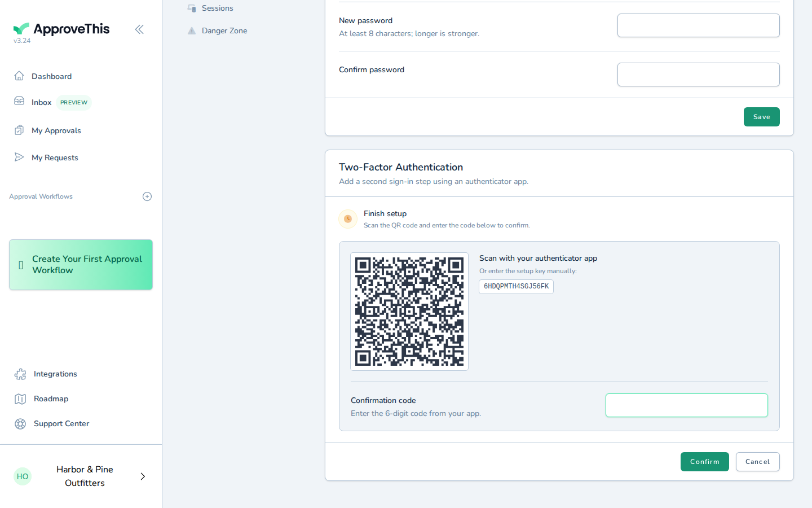Image resolution: width=812 pixels, height=508 pixels.
Task: Open the Integrations page
Action: point(55,374)
